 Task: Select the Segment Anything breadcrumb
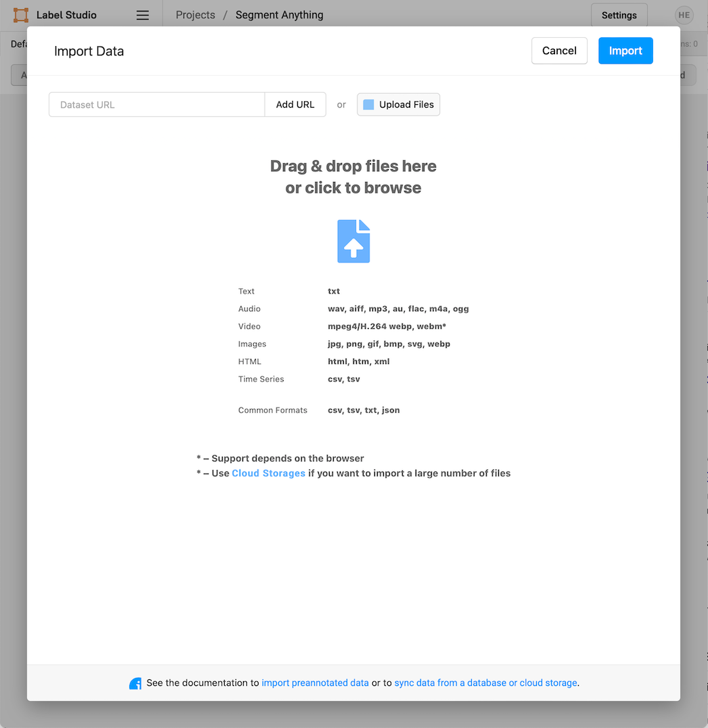[279, 15]
